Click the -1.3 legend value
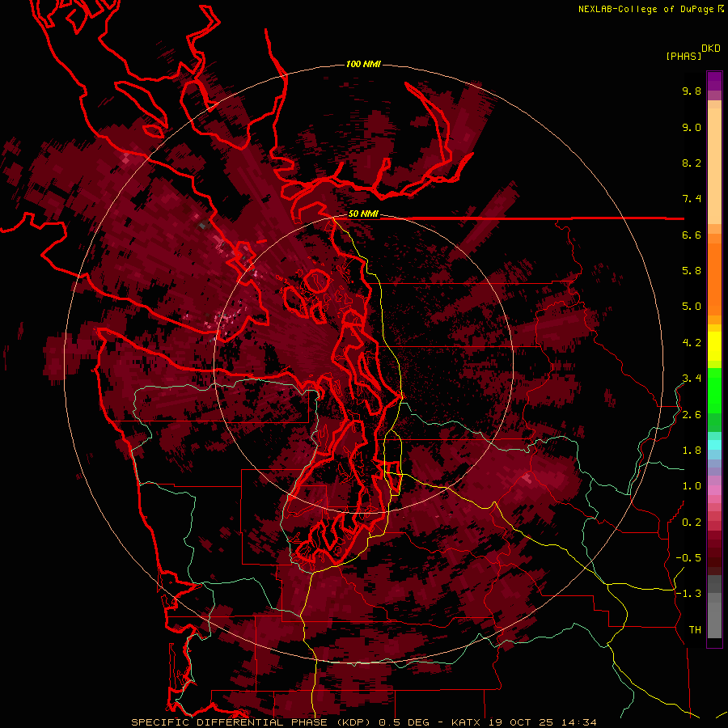The height and width of the screenshot is (728, 728). [688, 594]
